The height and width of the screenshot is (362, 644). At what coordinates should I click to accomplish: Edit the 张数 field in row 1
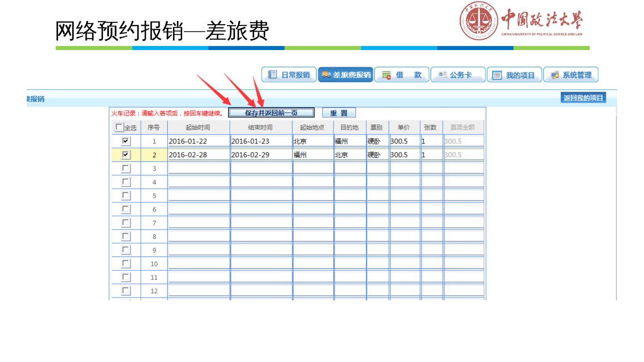(x=432, y=141)
